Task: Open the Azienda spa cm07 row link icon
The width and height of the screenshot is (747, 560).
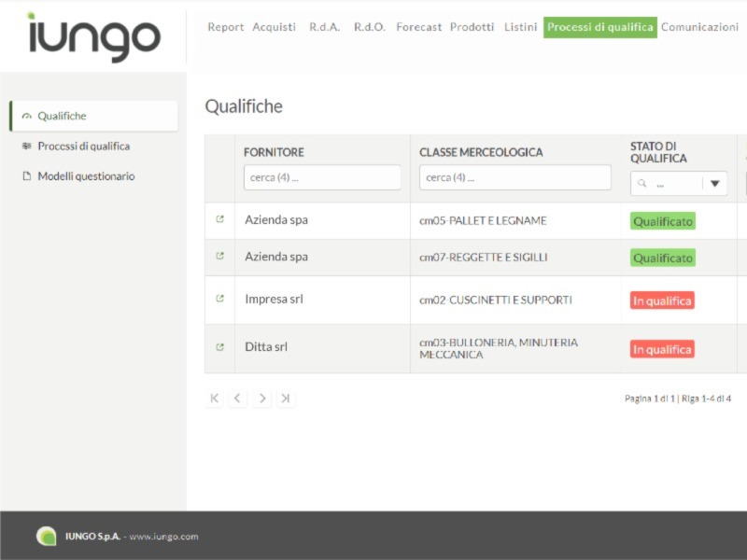Action: click(x=219, y=257)
